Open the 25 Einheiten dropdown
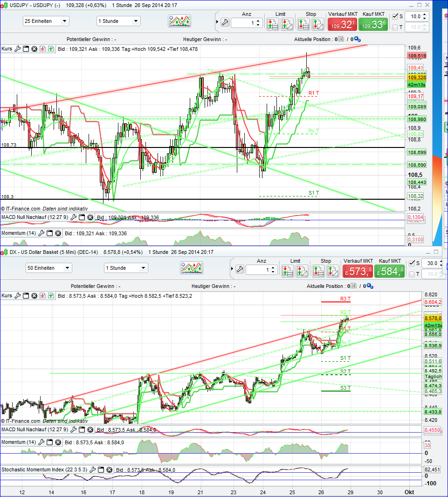 coord(46,21)
